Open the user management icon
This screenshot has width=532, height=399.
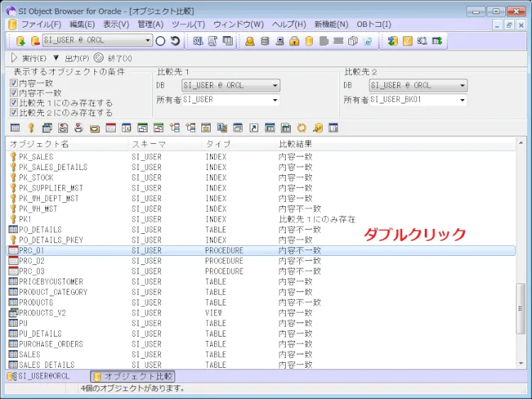click(250, 41)
